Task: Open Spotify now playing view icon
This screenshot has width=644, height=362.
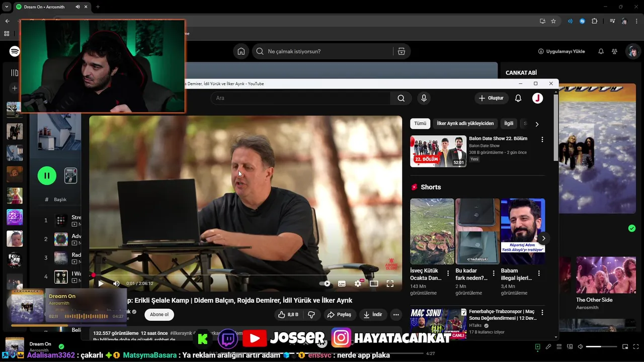Action: tap(537, 347)
